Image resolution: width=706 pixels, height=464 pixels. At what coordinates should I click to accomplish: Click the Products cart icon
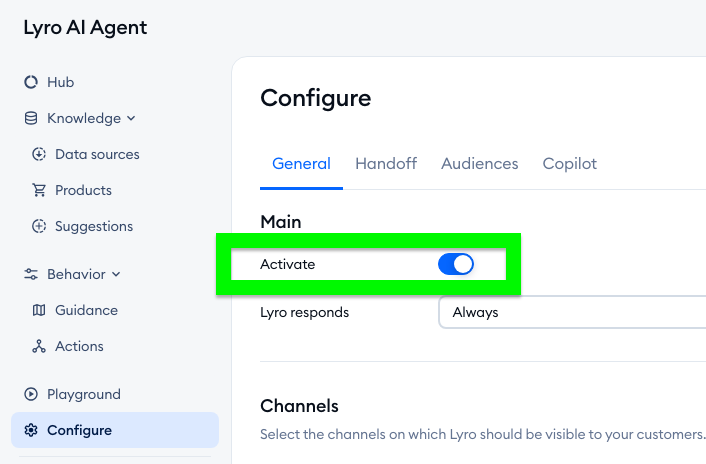[39, 190]
